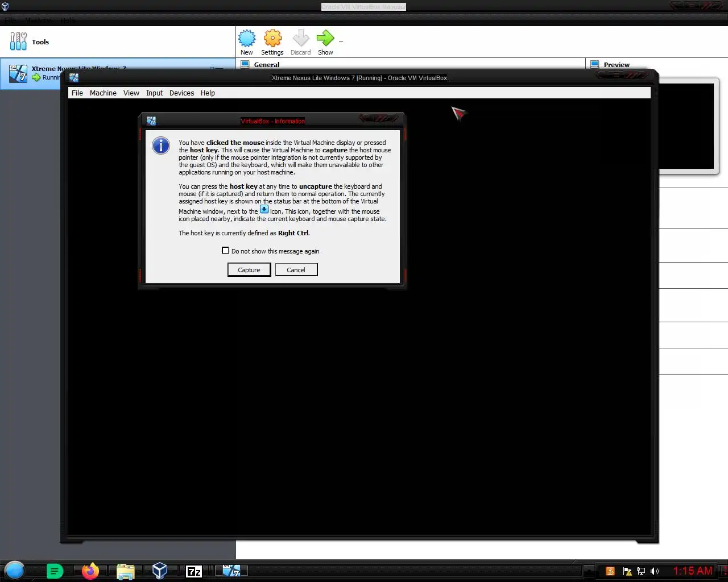
Task: Click the Discard arrow icon in Manager toolbar
Action: pyautogui.click(x=300, y=39)
